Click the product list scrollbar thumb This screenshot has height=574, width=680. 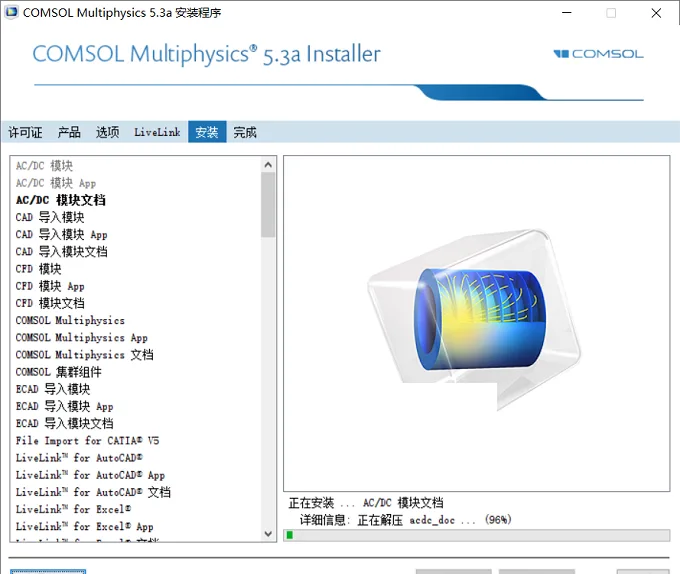[268, 205]
